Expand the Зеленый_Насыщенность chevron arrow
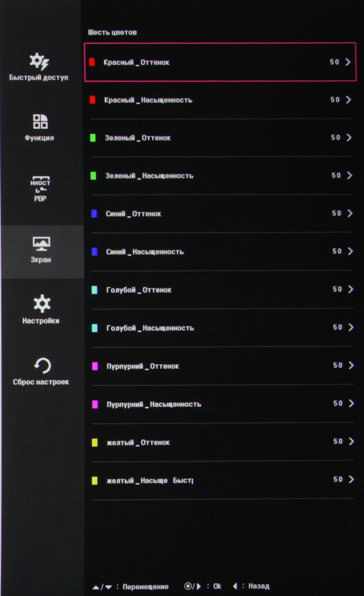 pyautogui.click(x=349, y=176)
